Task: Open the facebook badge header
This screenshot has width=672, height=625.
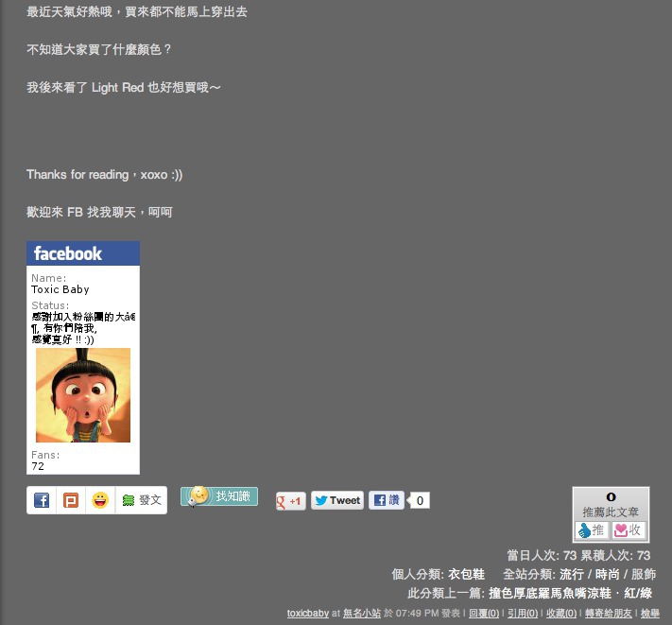Action: coord(83,253)
